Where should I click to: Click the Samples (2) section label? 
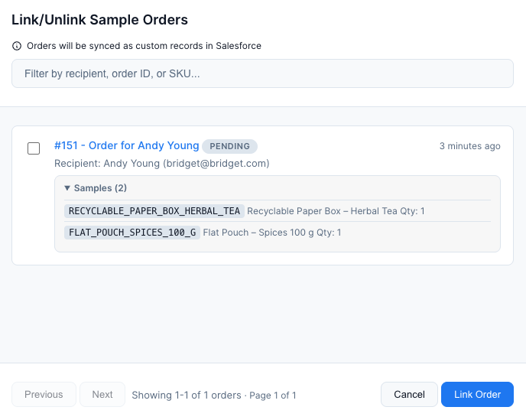100,187
